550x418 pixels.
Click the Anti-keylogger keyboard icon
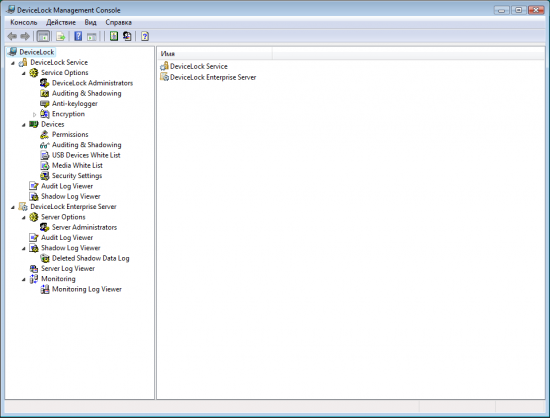[45, 103]
